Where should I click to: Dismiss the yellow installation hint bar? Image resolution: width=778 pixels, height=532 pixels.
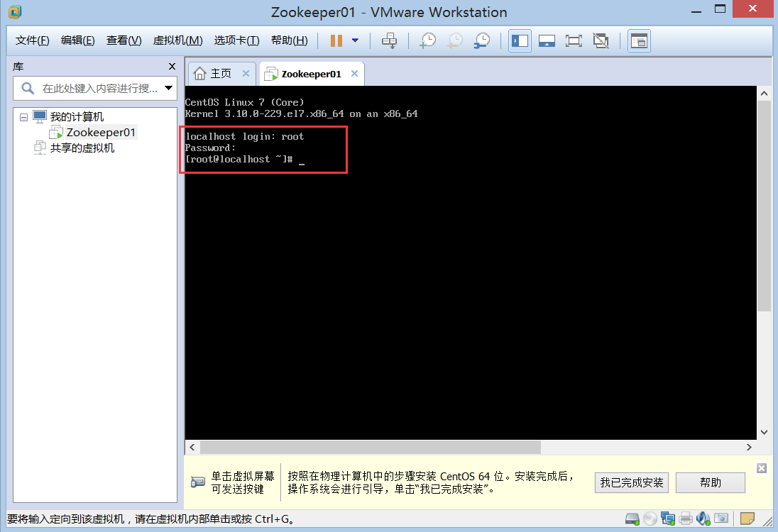pos(762,469)
